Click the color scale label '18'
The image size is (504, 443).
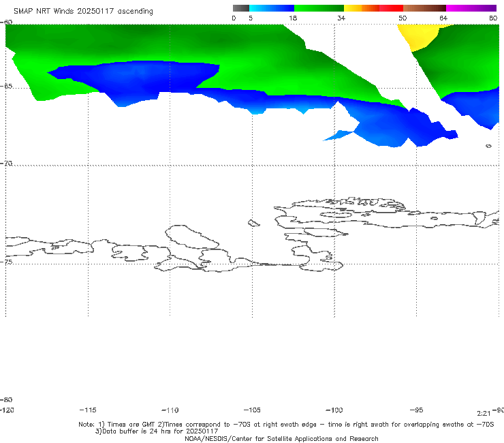tap(292, 18)
